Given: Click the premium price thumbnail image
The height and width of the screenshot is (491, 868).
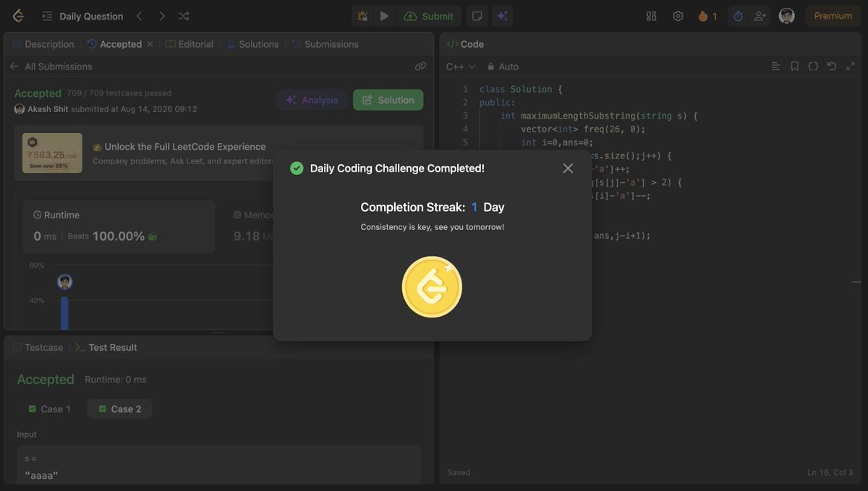Looking at the screenshot, I should click(52, 153).
